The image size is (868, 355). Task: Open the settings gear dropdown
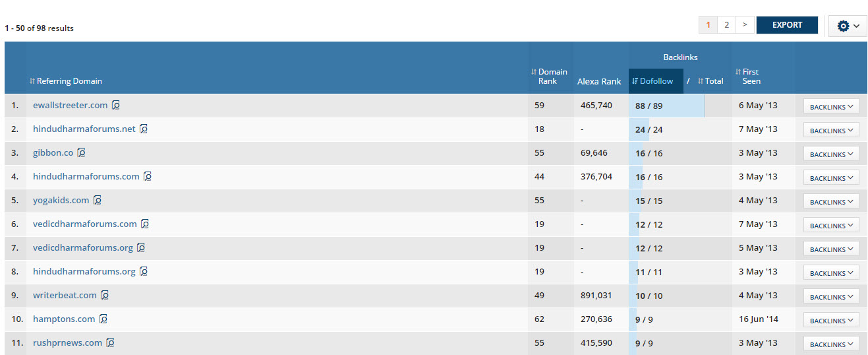[848, 26]
